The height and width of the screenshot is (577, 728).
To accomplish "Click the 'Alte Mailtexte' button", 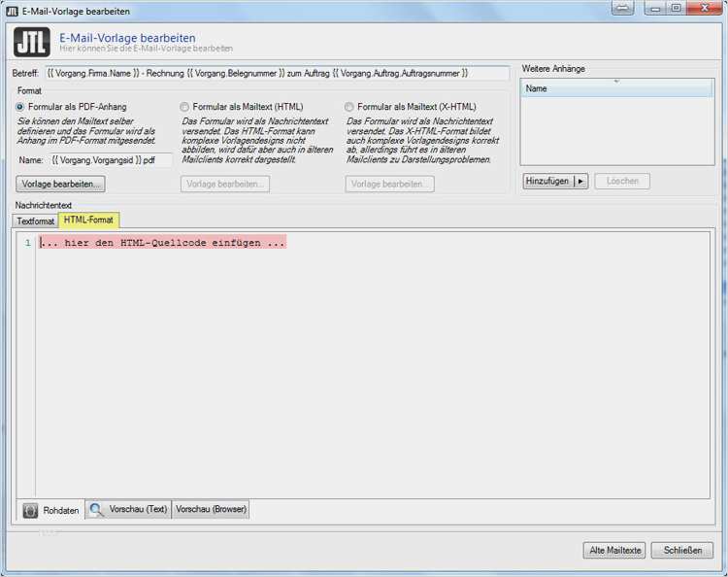I will [614, 550].
